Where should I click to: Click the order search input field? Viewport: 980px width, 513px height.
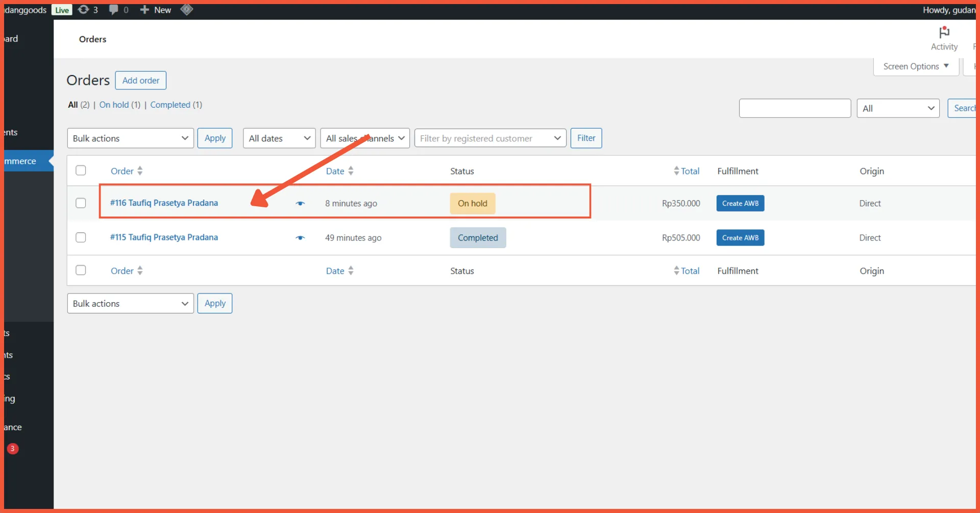point(794,108)
